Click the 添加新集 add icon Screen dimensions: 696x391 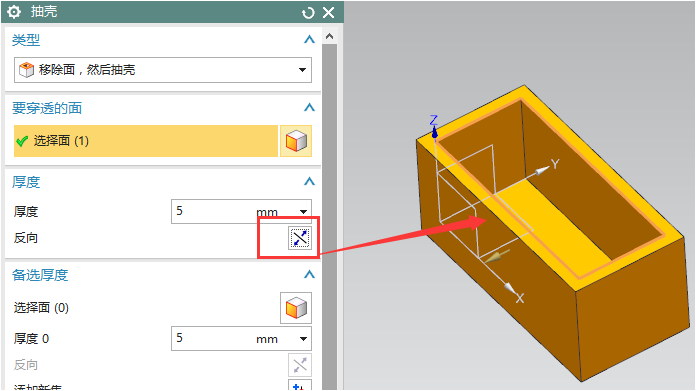coord(300,385)
